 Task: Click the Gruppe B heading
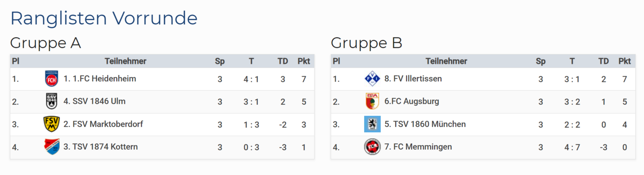pos(366,43)
